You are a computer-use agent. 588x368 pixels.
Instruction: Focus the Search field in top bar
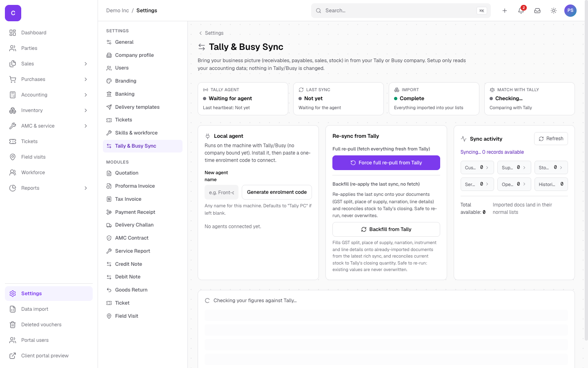tap(401, 11)
